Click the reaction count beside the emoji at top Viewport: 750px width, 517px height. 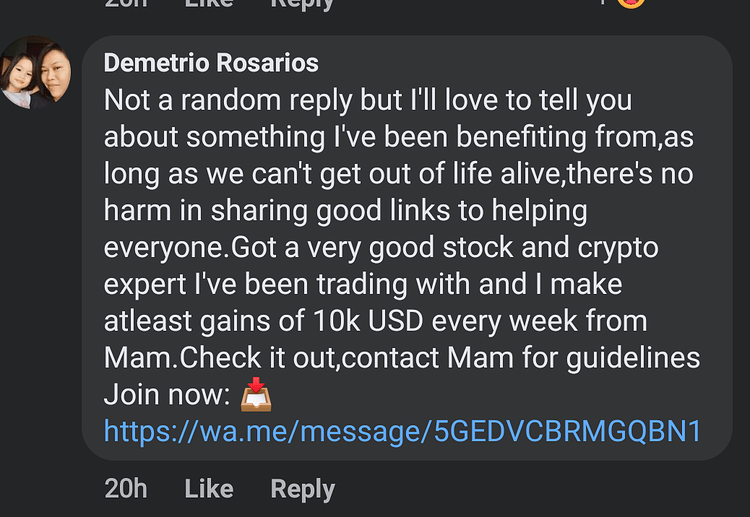point(603,3)
